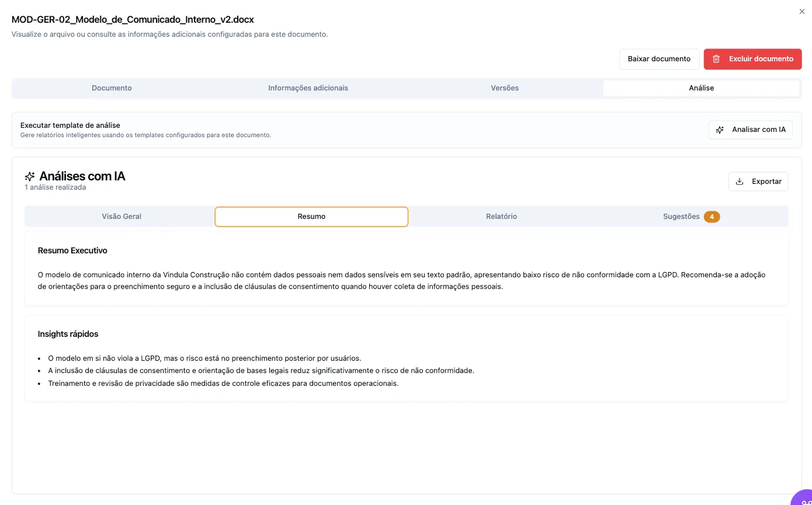Export the analyses using Exportar
This screenshot has height=505, width=812.
tap(758, 181)
